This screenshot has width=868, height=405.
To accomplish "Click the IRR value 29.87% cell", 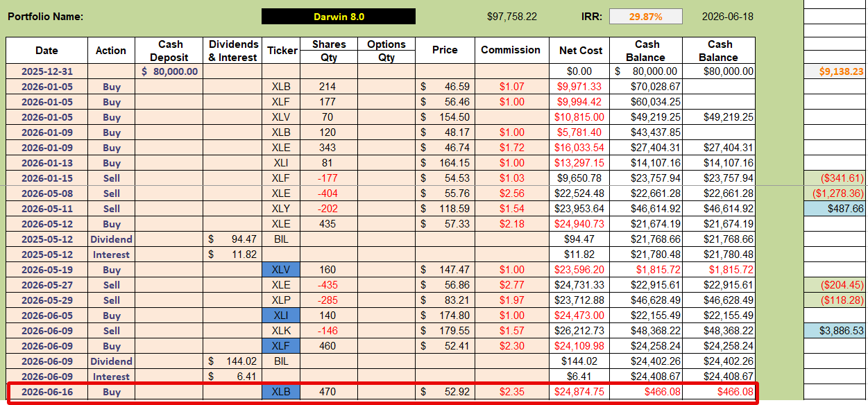I will click(645, 17).
